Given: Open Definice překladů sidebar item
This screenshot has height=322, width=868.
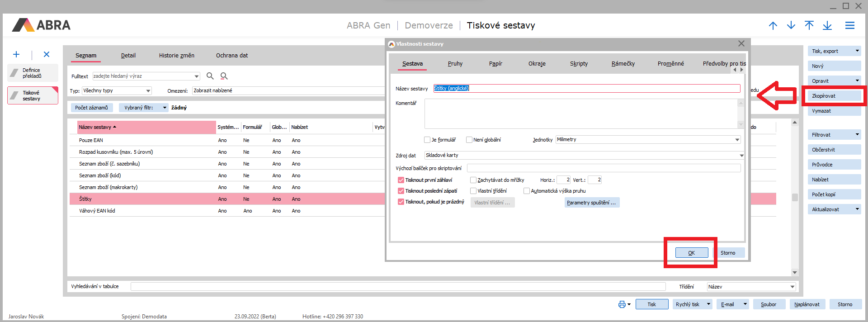Looking at the screenshot, I should (x=33, y=73).
